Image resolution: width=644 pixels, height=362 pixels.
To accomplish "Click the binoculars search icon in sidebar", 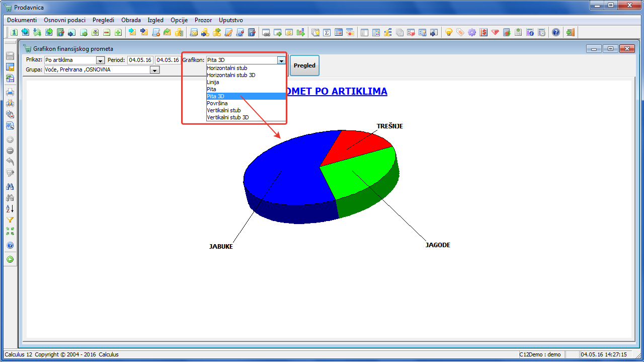I will pyautogui.click(x=10, y=186).
